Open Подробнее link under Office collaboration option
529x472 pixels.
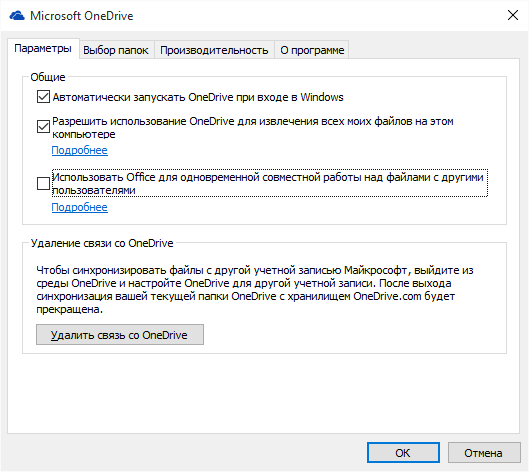tap(80, 207)
